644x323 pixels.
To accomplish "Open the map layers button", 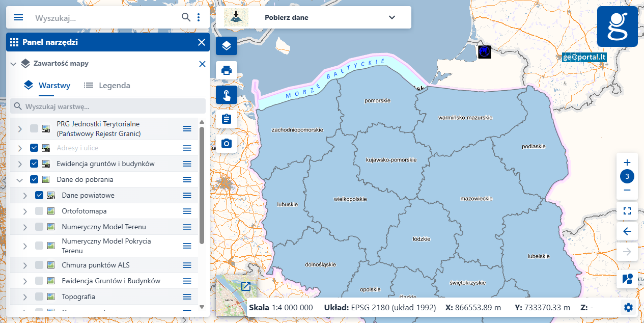I will [227, 46].
